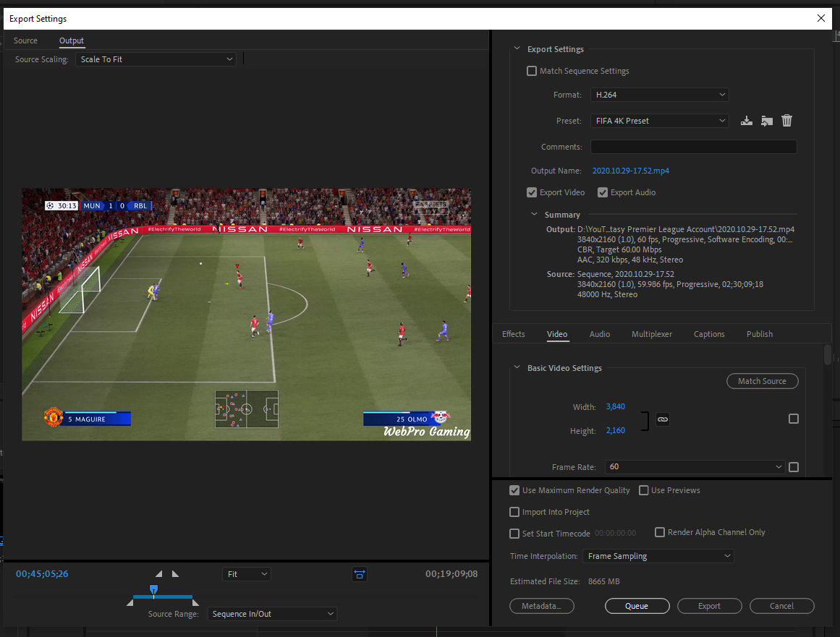Delete the FIFA 4K Preset via trash icon

pyautogui.click(x=787, y=121)
